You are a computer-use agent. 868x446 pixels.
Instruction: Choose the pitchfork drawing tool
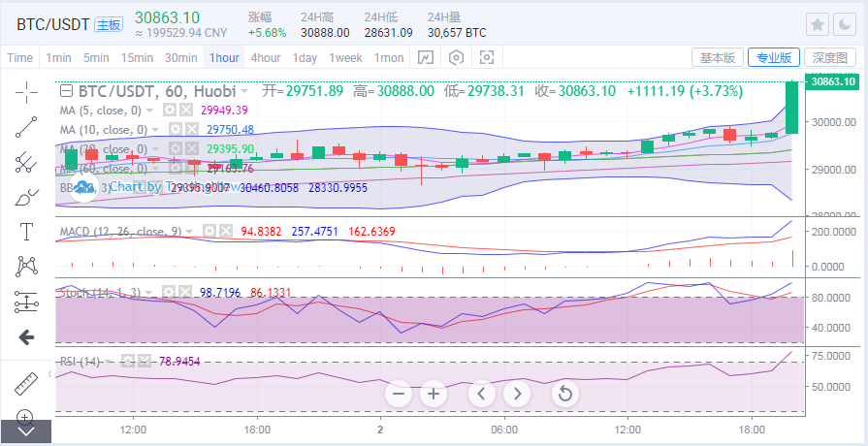26,162
